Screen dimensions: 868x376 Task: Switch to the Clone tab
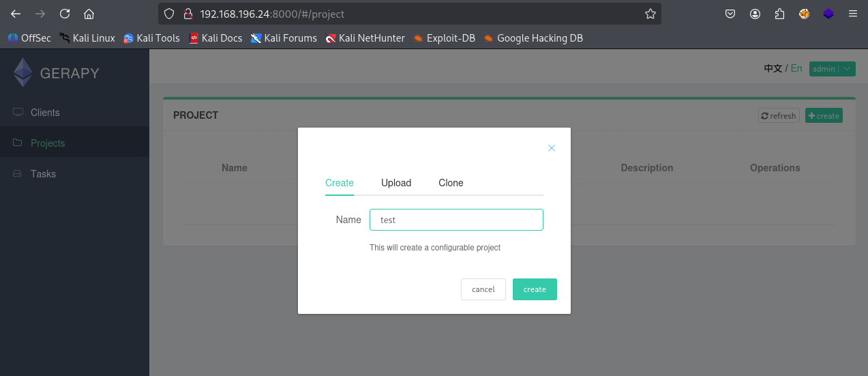(x=451, y=183)
